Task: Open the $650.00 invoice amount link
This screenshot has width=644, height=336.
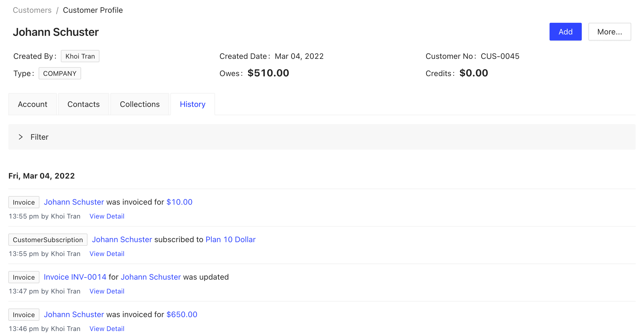Action: (182, 314)
